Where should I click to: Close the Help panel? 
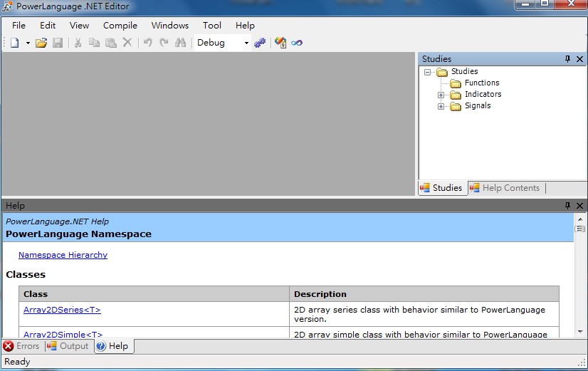(579, 206)
